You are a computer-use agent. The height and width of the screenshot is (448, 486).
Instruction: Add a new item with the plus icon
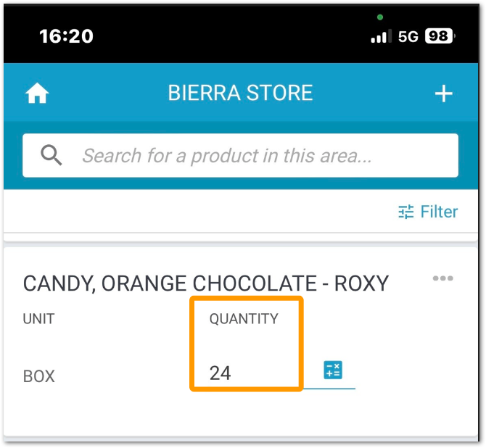pos(443,94)
